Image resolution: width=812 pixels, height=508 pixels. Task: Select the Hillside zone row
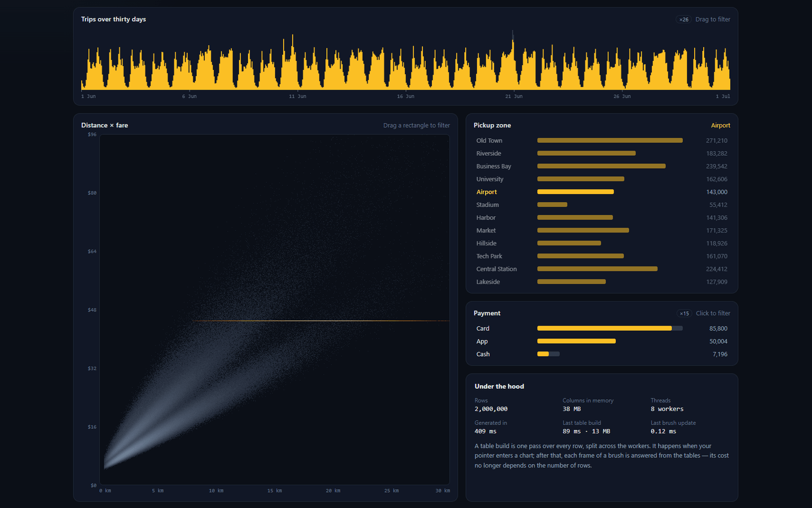(602, 243)
